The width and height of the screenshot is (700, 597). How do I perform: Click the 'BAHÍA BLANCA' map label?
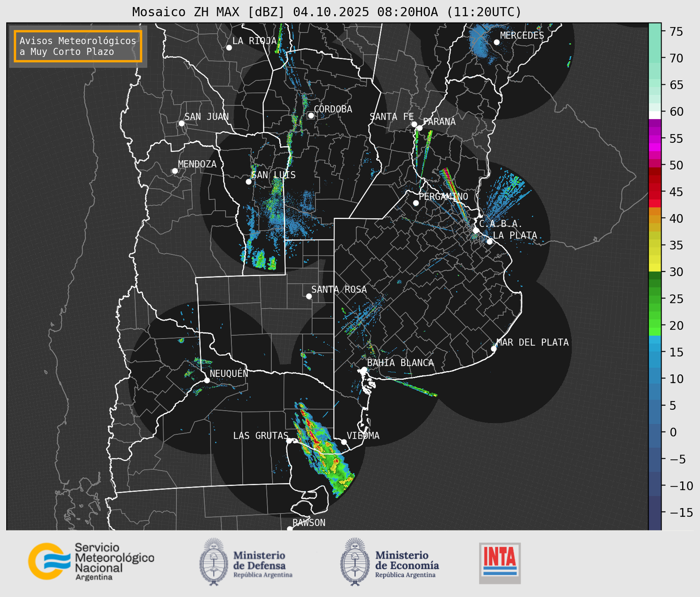(x=400, y=363)
